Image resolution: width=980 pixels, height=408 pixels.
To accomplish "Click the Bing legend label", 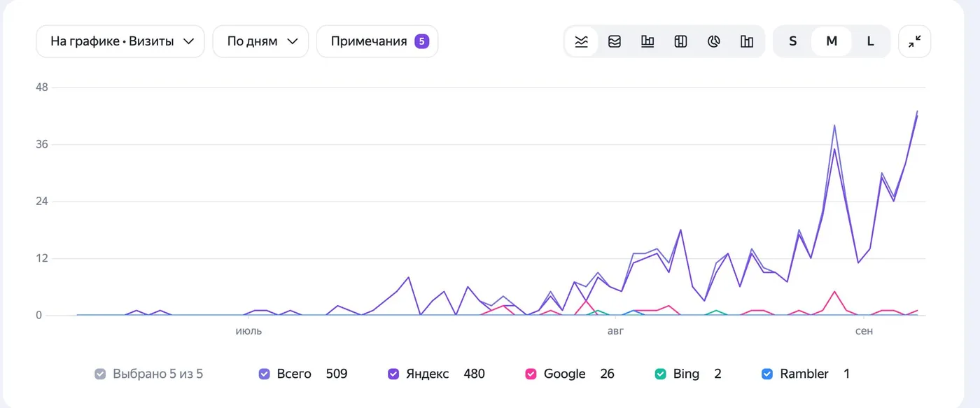I will coord(686,374).
